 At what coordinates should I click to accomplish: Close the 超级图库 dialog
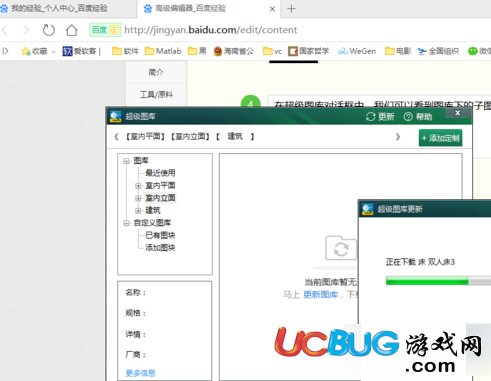pyautogui.click(x=458, y=113)
